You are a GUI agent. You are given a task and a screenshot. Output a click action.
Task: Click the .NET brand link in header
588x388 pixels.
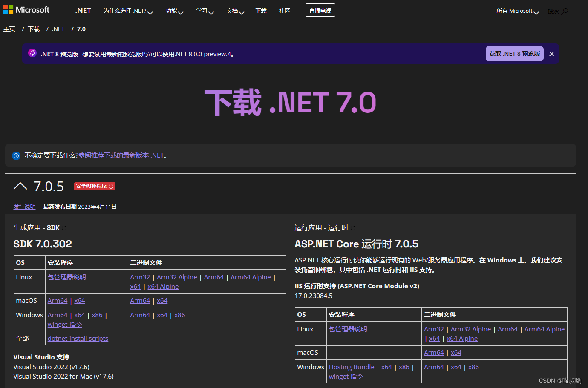pos(83,11)
